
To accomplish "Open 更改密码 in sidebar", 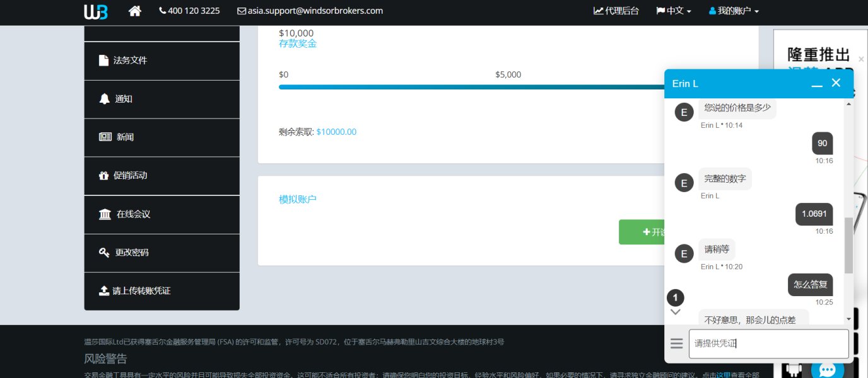I will 161,253.
